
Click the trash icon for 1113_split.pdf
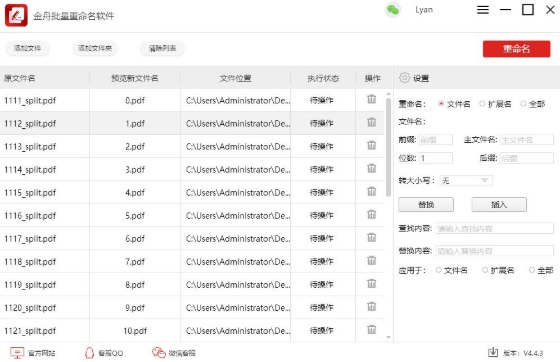point(371,145)
